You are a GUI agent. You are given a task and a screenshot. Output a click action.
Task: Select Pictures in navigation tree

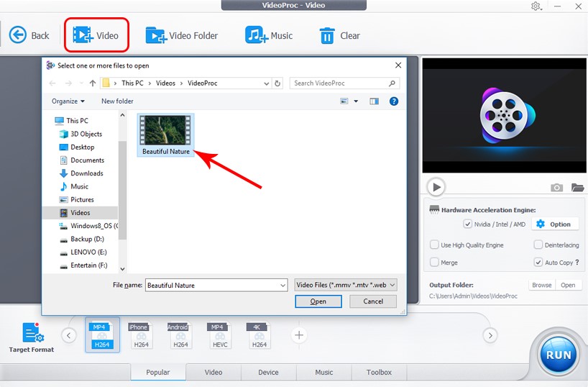[76, 200]
